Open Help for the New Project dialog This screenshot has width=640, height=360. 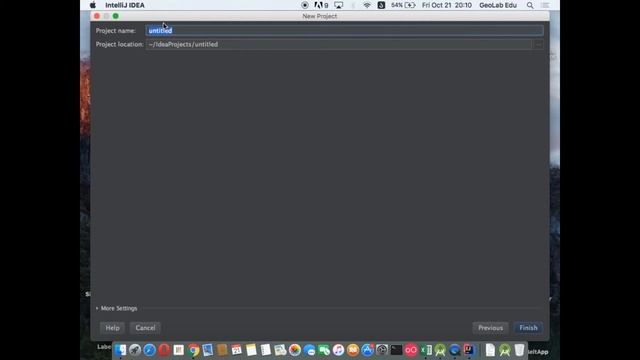(x=112, y=328)
